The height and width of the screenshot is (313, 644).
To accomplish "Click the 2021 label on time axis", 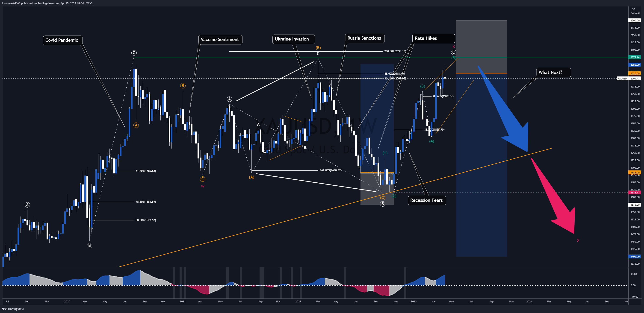I will tap(183, 301).
